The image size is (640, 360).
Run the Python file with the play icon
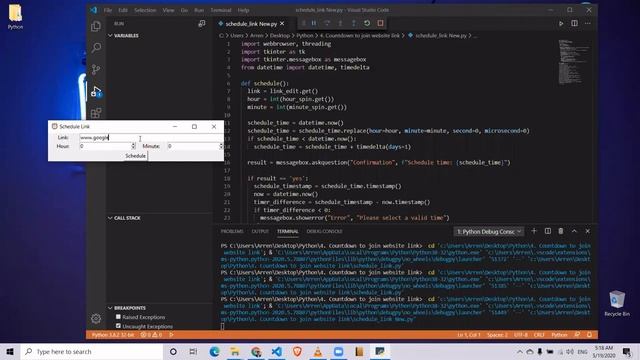click(561, 24)
